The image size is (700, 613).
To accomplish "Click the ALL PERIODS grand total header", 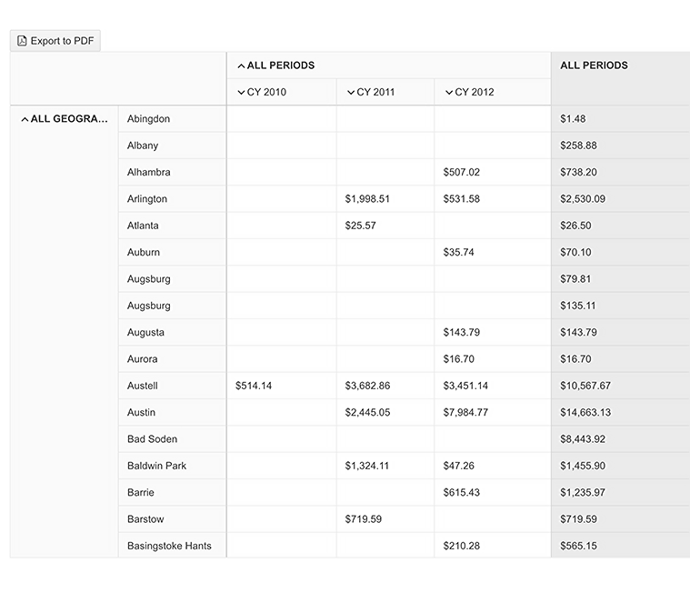I will click(x=594, y=65).
